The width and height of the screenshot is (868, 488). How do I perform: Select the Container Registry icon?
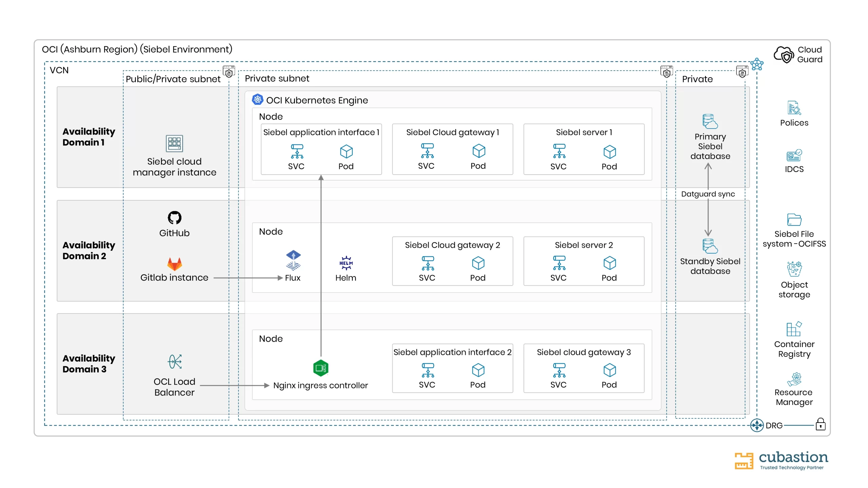(x=794, y=329)
